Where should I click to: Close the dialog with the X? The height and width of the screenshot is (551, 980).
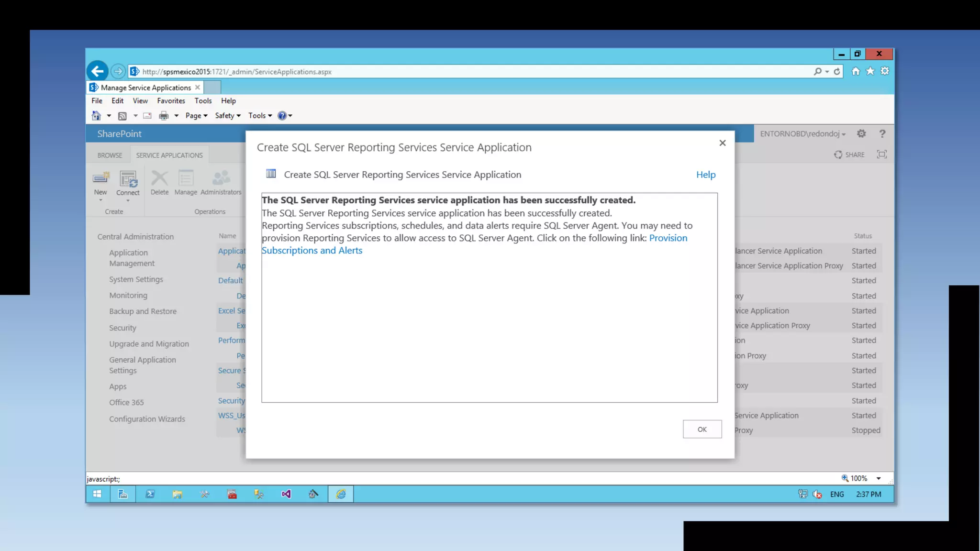(723, 143)
